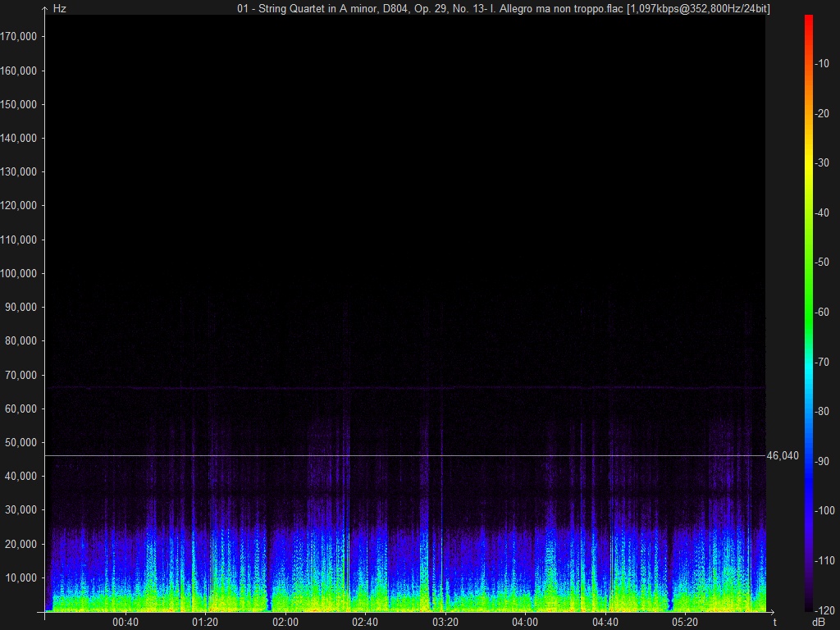This screenshot has width=840, height=630.
Task: Click the 100,000 Hz axis label
Action: [x=19, y=274]
